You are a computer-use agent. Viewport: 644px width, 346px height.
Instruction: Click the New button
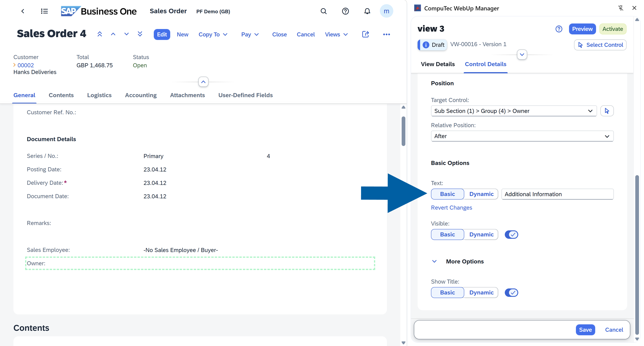pos(182,34)
